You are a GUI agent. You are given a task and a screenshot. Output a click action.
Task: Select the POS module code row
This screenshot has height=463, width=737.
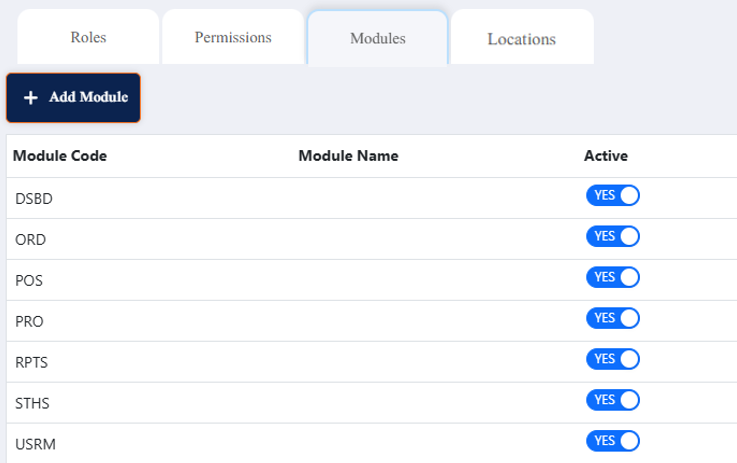pos(29,281)
